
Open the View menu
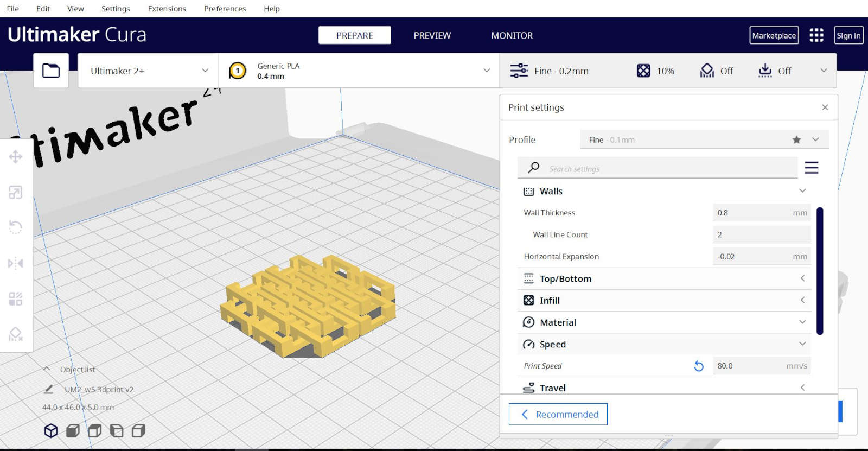tap(75, 9)
